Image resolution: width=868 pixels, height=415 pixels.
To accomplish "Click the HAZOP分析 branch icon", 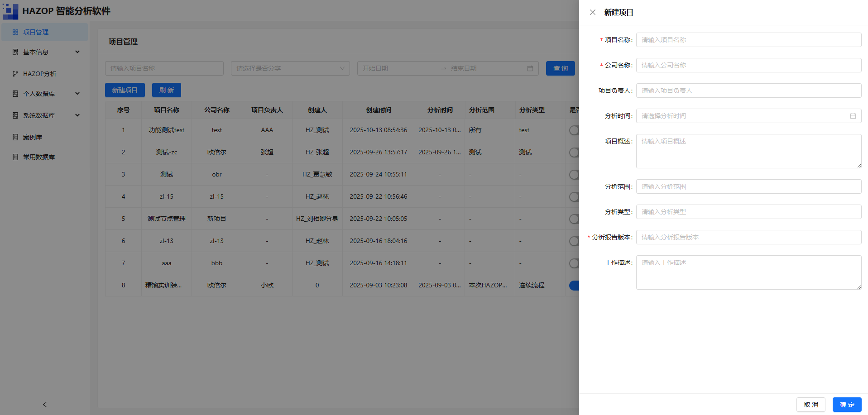I will point(15,74).
